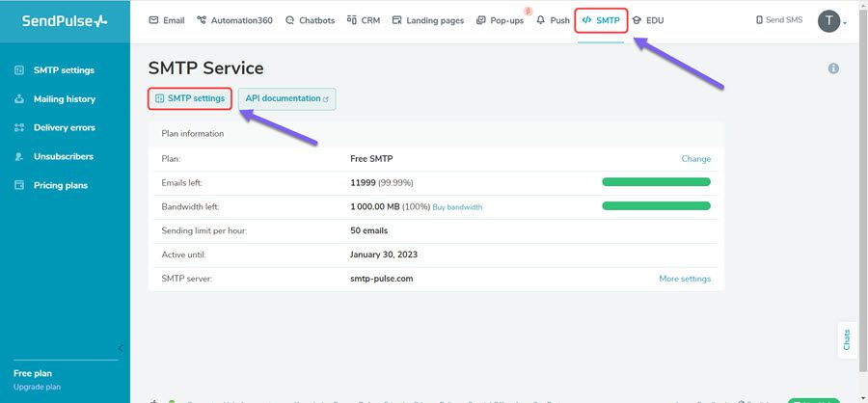Click the Free plan label in the sidebar
Viewport: 868px width, 403px height.
33,374
